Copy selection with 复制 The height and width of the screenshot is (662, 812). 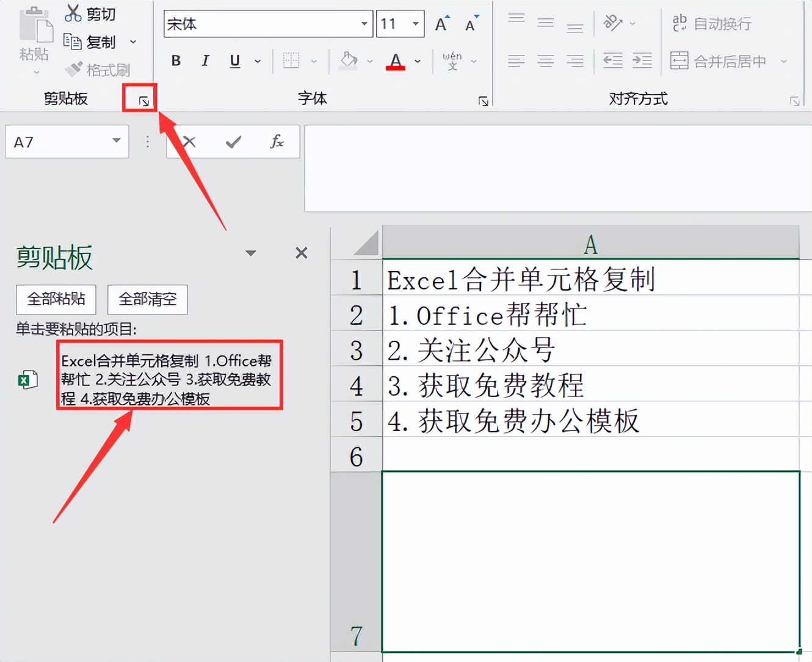pos(90,42)
